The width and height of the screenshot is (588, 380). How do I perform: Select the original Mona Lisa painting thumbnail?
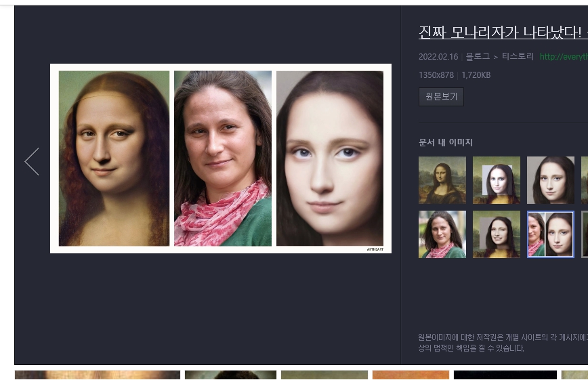(442, 180)
